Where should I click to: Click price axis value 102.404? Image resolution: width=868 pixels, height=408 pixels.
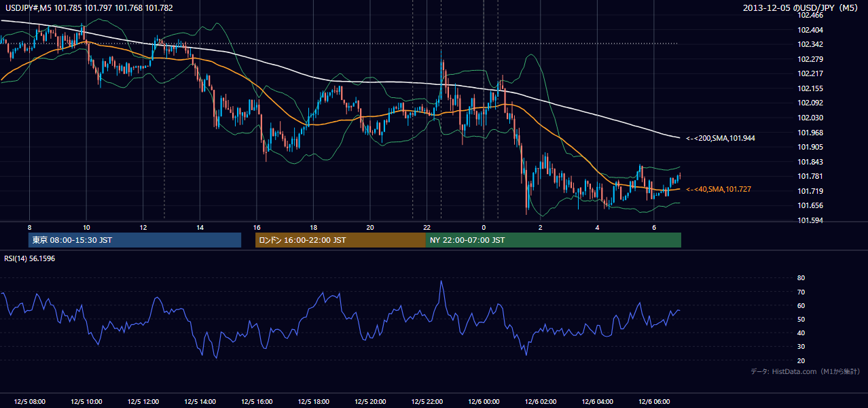tap(810, 30)
